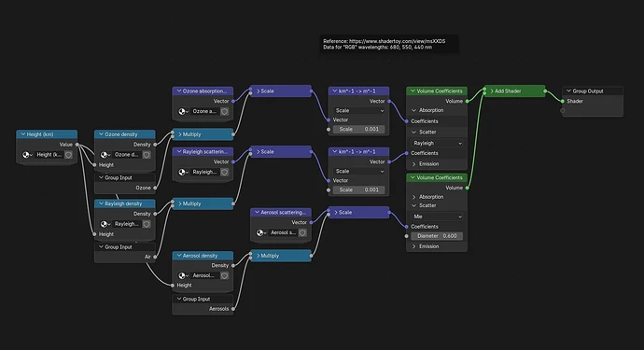Click Volume output socket of upper Volume Coefficients
644x350 pixels.
[468, 101]
